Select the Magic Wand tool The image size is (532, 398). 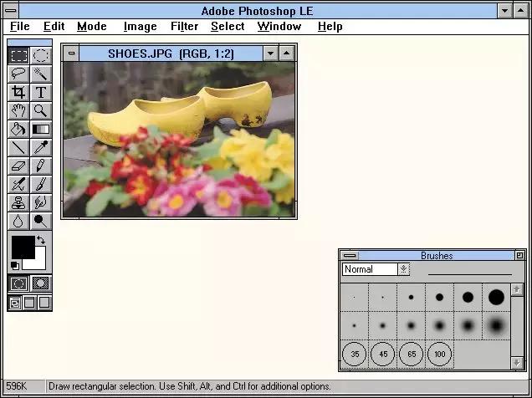[40, 74]
